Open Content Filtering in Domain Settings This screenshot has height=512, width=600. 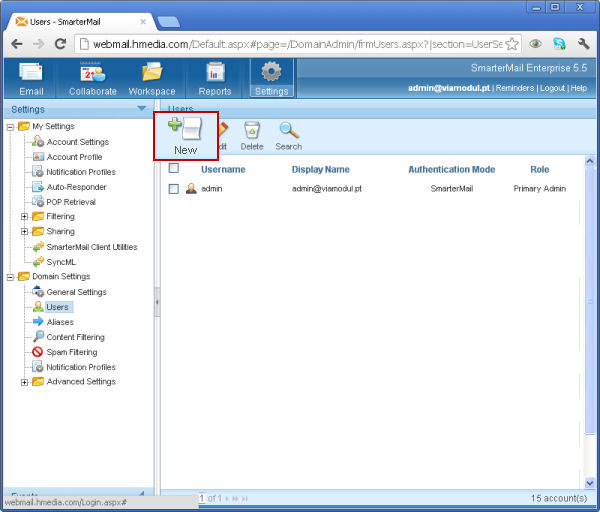pyautogui.click(x=75, y=337)
